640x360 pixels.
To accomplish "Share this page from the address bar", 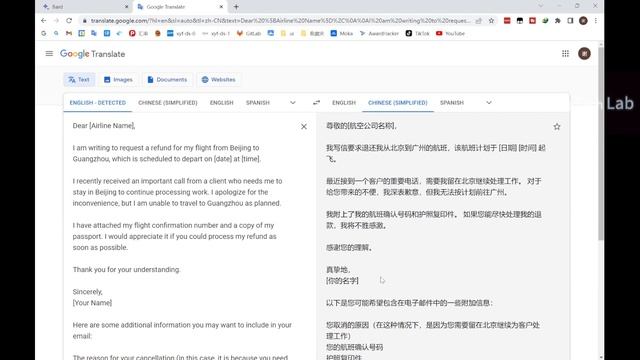I will (478, 20).
